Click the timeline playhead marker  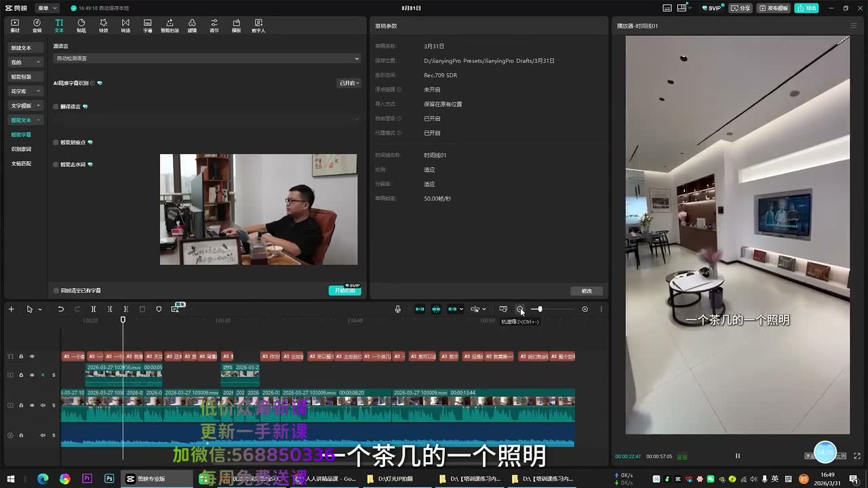[123, 320]
